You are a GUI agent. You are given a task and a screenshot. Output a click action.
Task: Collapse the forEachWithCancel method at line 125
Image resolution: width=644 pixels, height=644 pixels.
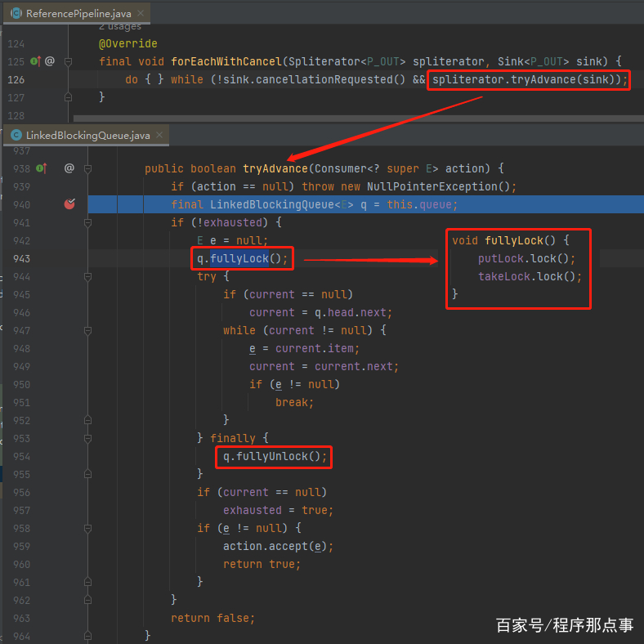coord(68,61)
